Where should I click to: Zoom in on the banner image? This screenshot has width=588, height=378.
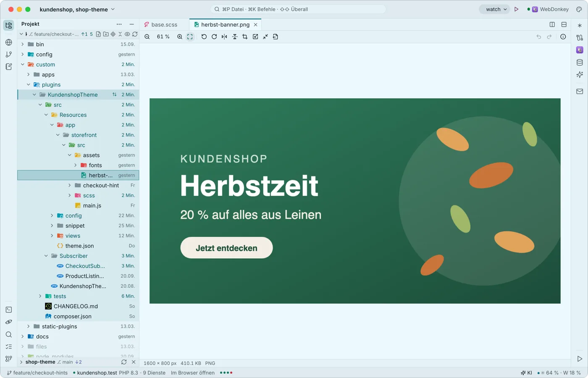pyautogui.click(x=180, y=37)
